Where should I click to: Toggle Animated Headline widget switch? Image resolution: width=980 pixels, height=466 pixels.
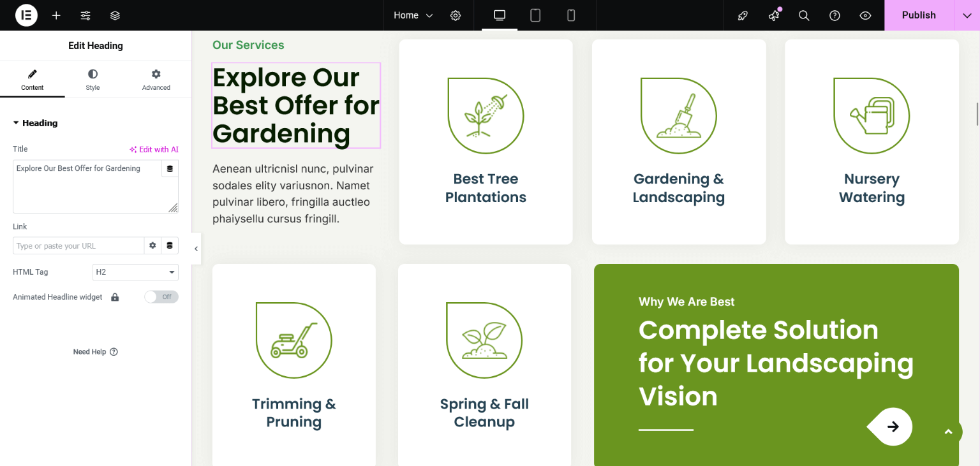[161, 297]
